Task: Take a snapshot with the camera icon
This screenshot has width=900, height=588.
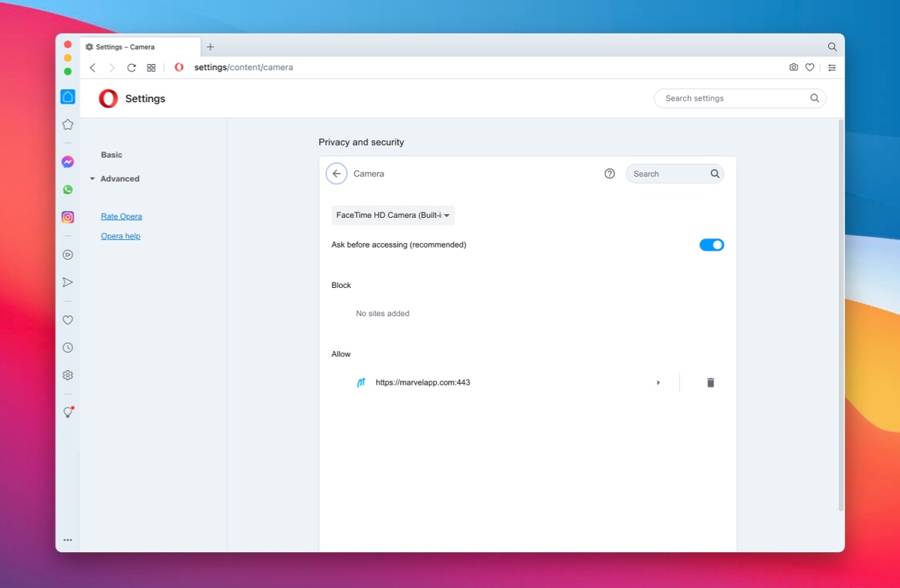Action: click(x=793, y=67)
